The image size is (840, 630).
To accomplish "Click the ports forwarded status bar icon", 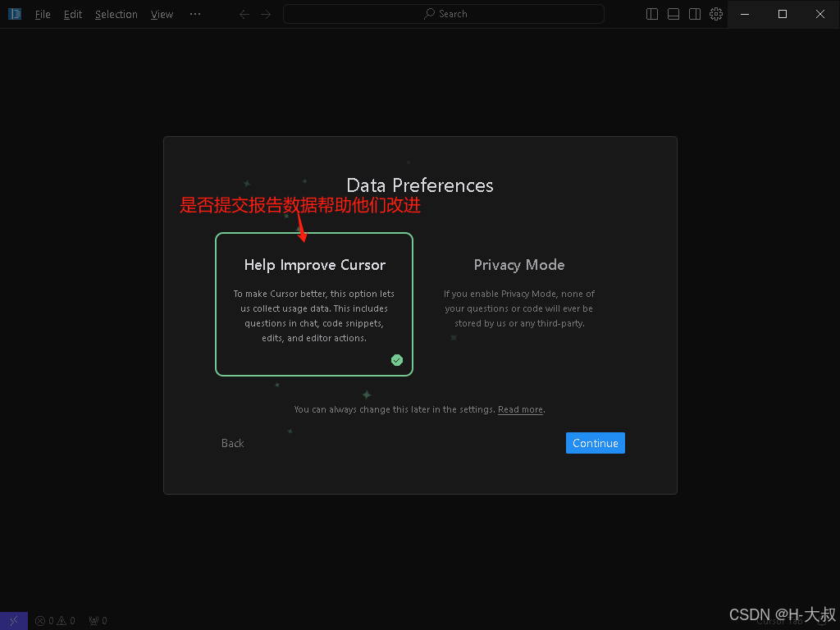I will (98, 621).
